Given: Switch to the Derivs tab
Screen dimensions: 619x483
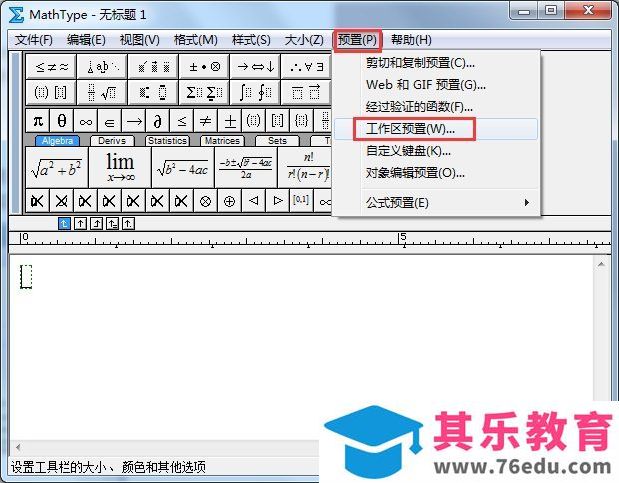Looking at the screenshot, I should point(112,141).
